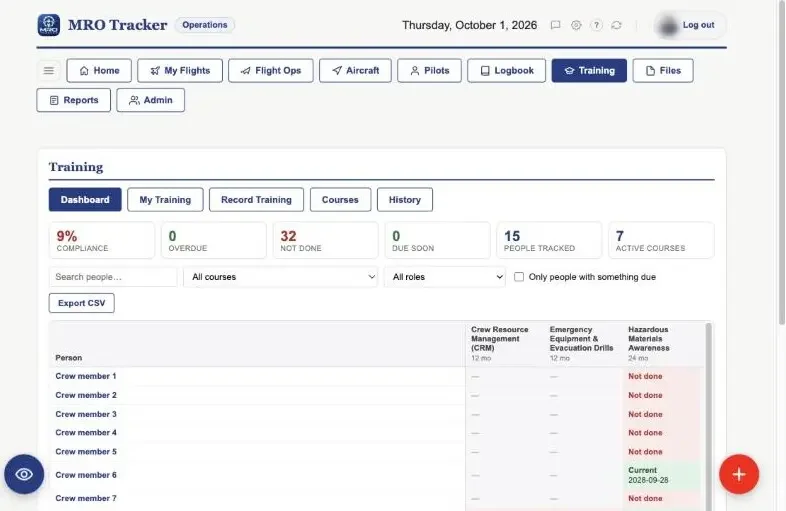Open the Logbook section

coord(506,71)
